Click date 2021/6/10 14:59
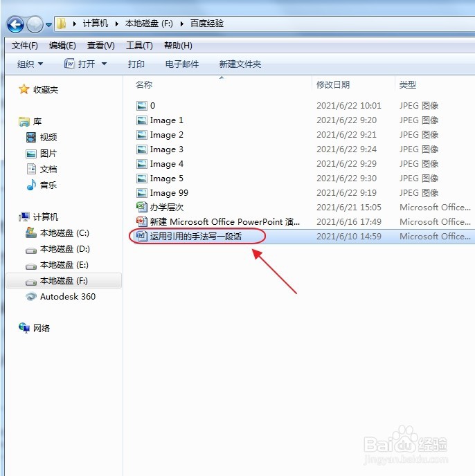This screenshot has height=476, width=475. 348,237
